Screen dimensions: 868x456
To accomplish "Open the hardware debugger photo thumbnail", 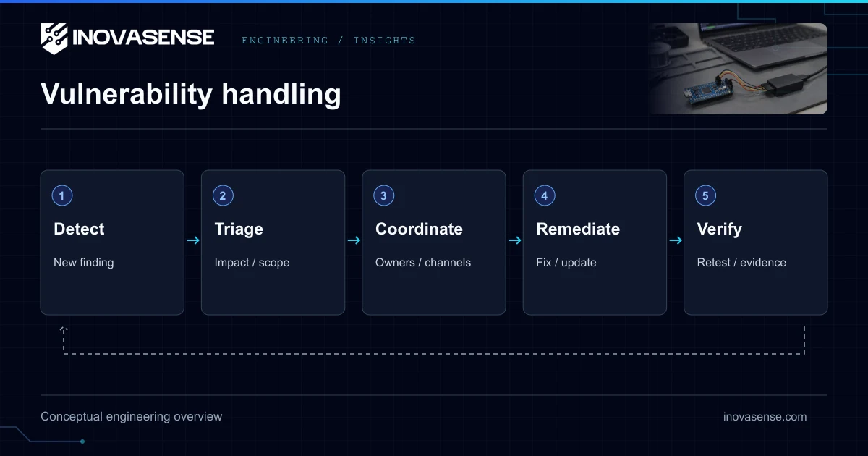I will pos(738,69).
